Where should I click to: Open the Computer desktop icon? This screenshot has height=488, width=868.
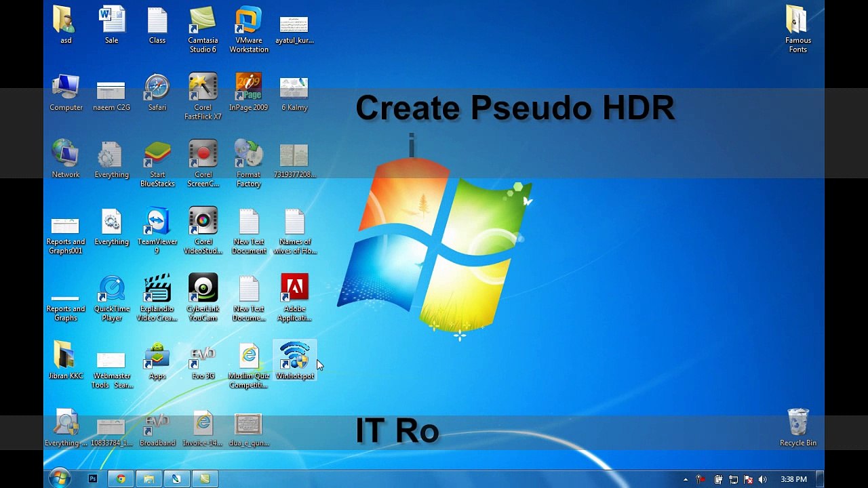tap(66, 92)
